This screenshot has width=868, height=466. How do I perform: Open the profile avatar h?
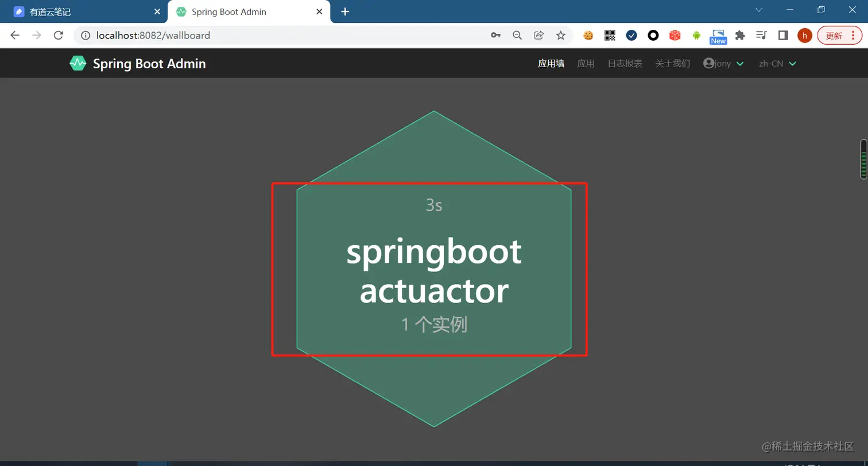[x=805, y=36]
